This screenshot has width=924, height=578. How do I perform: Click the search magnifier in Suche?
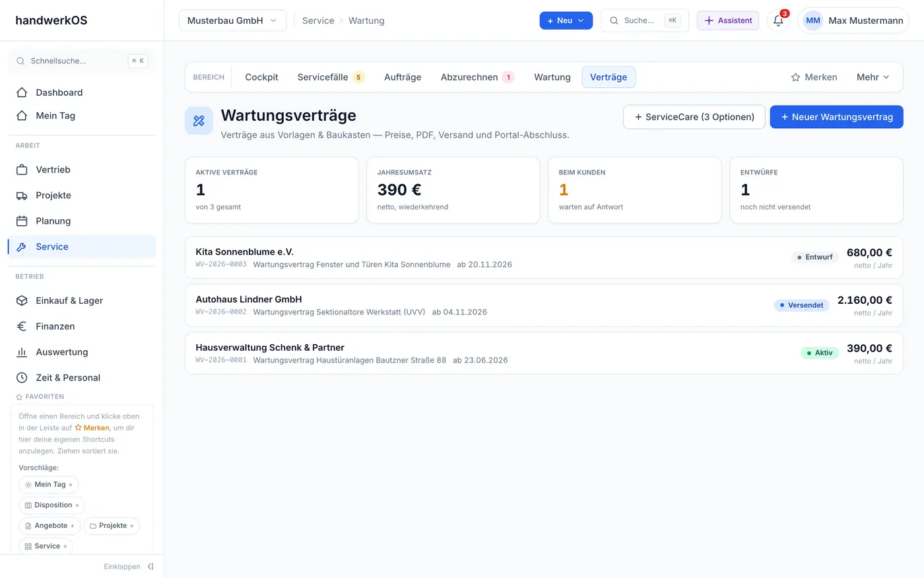point(614,20)
